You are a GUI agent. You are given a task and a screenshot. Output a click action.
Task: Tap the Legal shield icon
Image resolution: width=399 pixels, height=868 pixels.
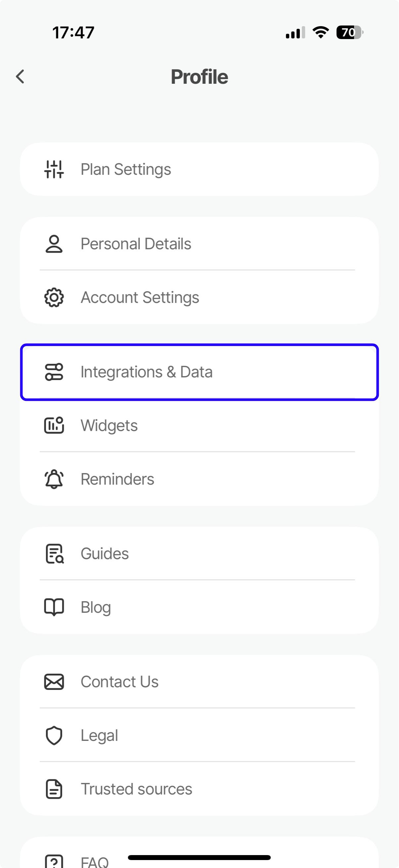pos(54,735)
